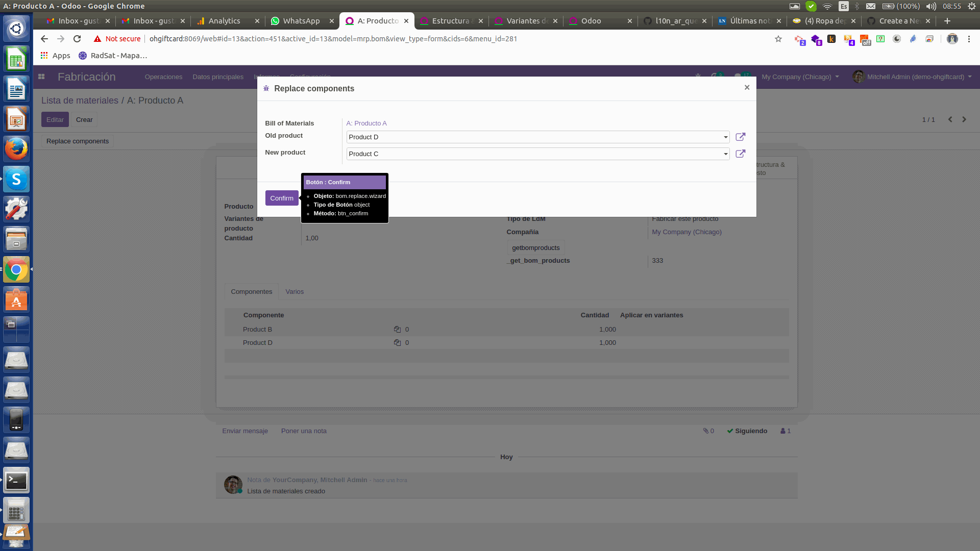
Task: Click the browser back arrow
Action: 44,39
